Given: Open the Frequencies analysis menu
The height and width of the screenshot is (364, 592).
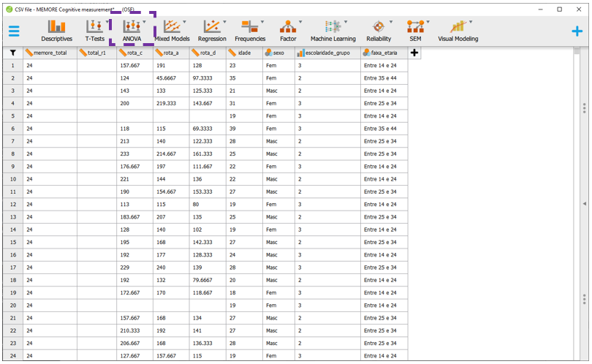Looking at the screenshot, I should click(250, 30).
